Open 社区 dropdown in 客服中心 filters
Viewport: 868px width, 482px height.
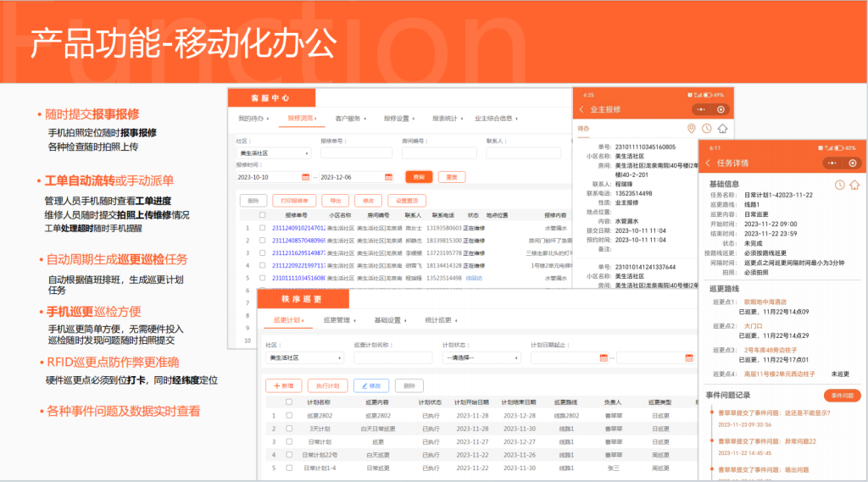[274, 153]
